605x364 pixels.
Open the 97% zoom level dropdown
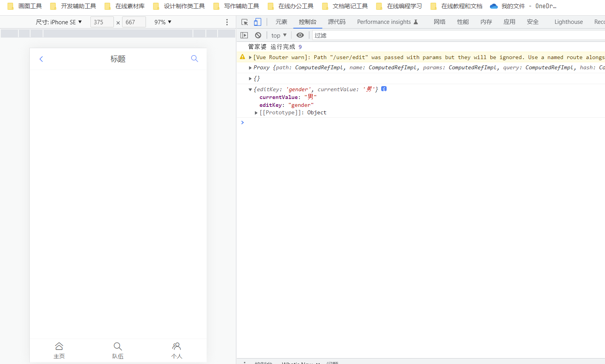click(163, 22)
